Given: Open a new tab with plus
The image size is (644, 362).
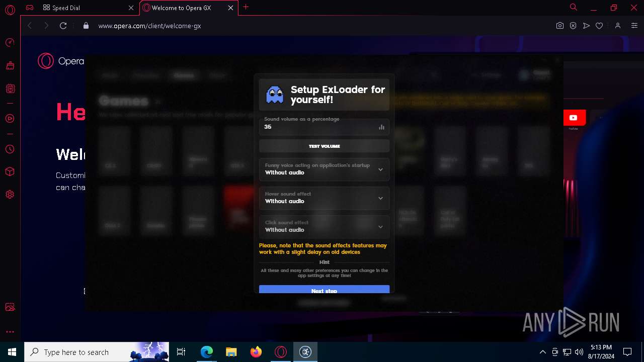Looking at the screenshot, I should (246, 7).
